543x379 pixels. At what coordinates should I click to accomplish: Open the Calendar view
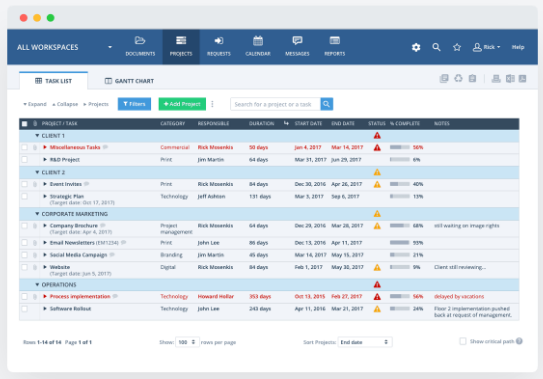pyautogui.click(x=258, y=46)
